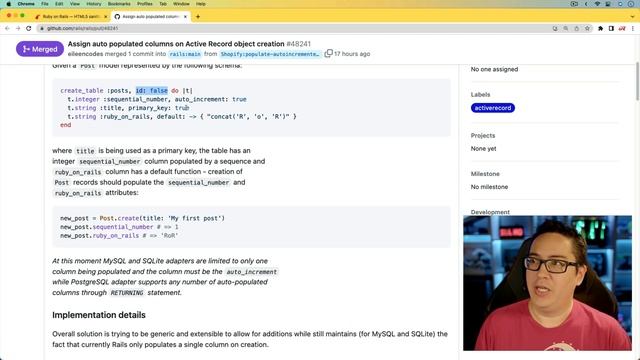This screenshot has width=640, height=360.
Task: Open the profile avatar in toolbar
Action: point(622,28)
